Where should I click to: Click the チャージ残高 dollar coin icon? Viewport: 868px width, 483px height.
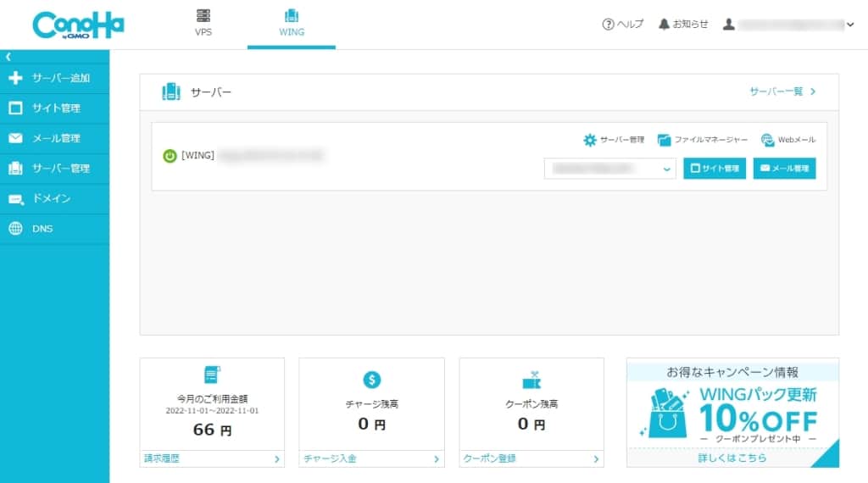[x=371, y=380]
